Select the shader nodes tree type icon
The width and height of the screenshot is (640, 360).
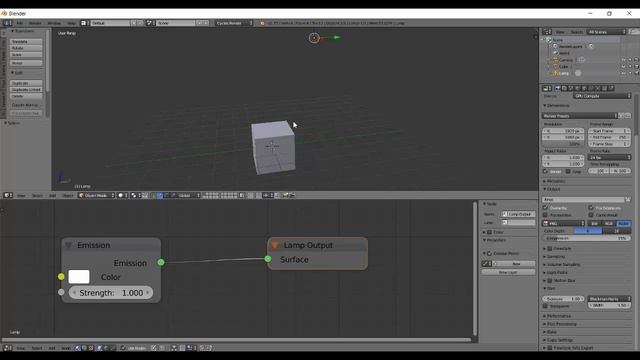(78, 348)
